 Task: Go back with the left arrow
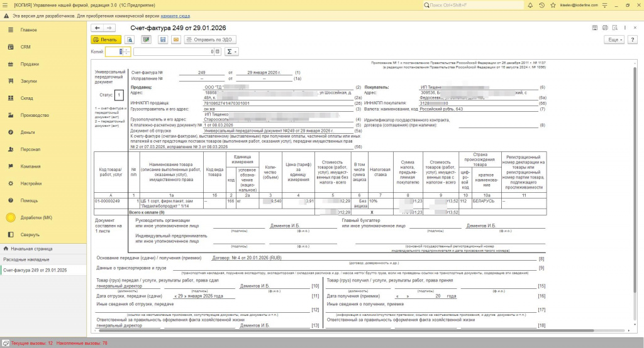tap(97, 28)
